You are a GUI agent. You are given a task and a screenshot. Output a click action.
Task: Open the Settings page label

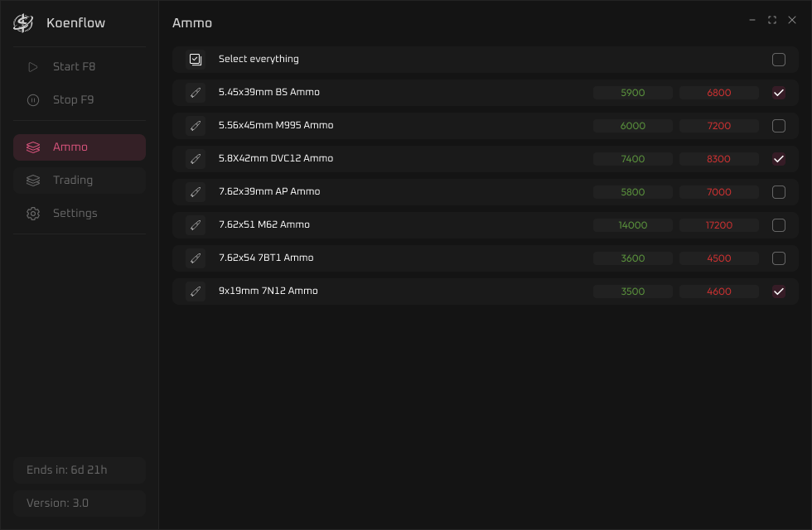coord(75,214)
